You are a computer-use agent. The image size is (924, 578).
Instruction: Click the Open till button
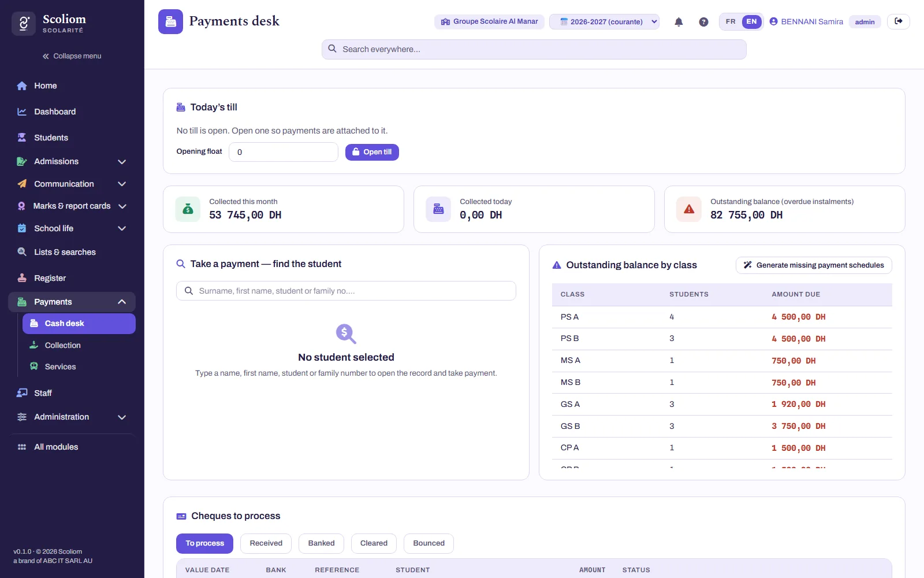click(372, 152)
